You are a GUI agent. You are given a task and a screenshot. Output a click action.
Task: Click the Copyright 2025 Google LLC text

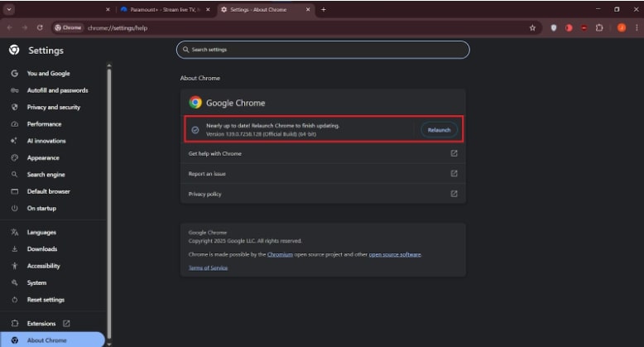[245, 241]
